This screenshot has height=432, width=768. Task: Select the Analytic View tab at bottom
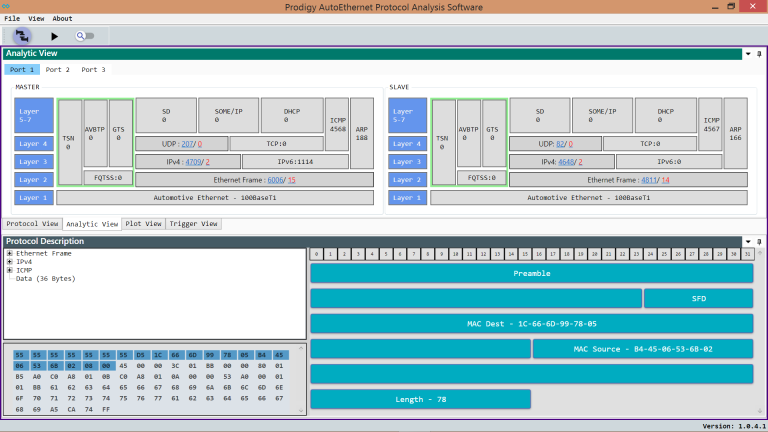click(x=92, y=224)
